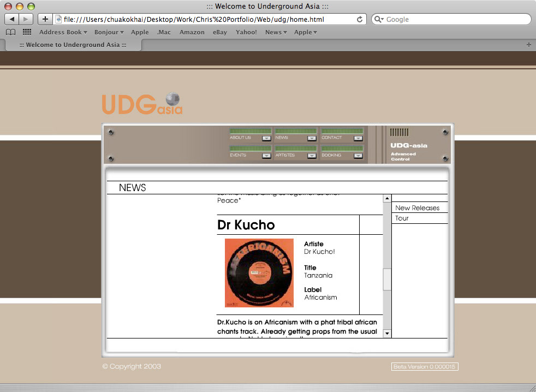Click the NEWS section heading

(x=132, y=188)
